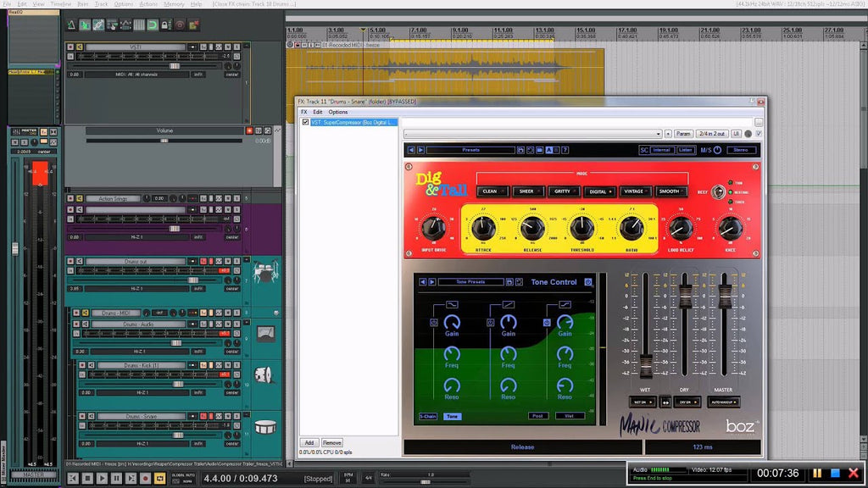Open the Track menu in Reaper menu bar
Image resolution: width=868 pixels, height=488 pixels.
point(102,4)
